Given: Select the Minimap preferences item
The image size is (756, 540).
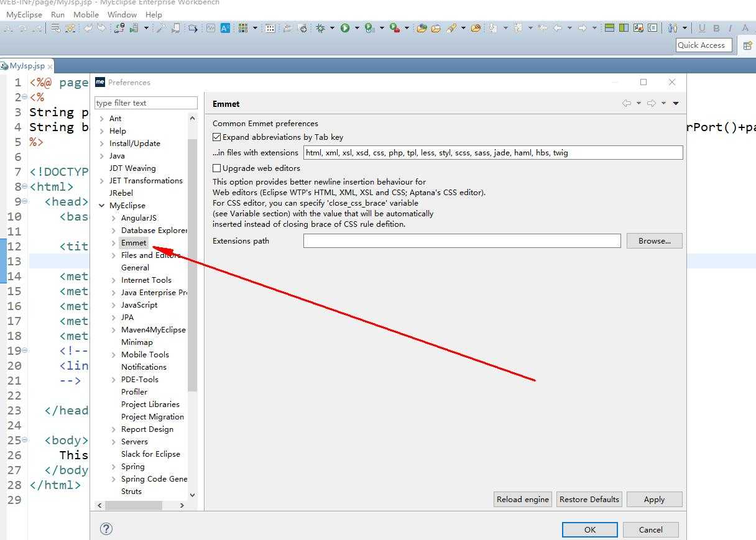Looking at the screenshot, I should pos(137,342).
